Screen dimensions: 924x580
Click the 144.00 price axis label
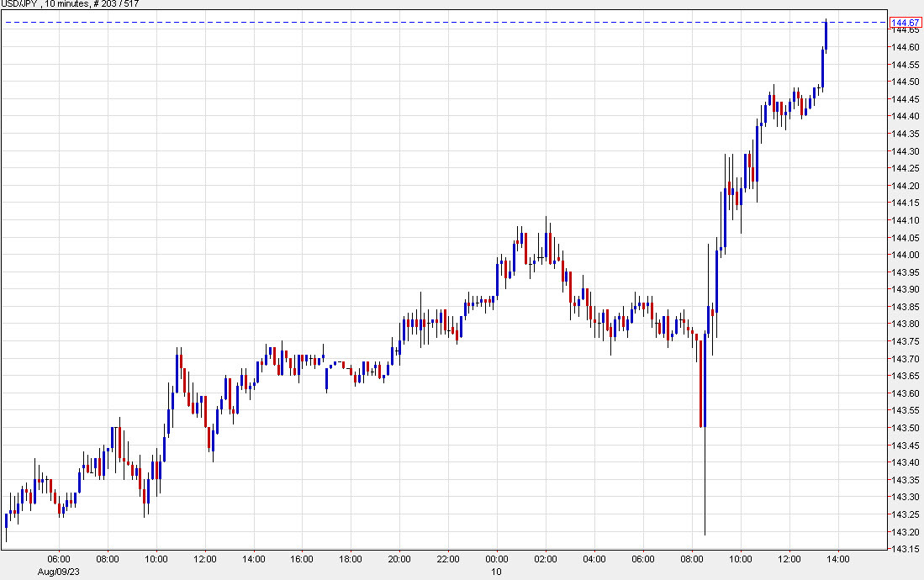tap(906, 254)
